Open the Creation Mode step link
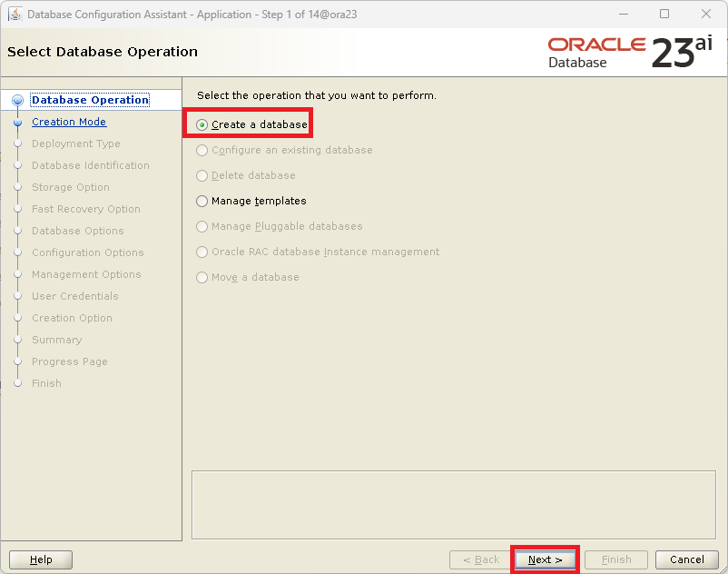Image resolution: width=728 pixels, height=574 pixels. (69, 122)
